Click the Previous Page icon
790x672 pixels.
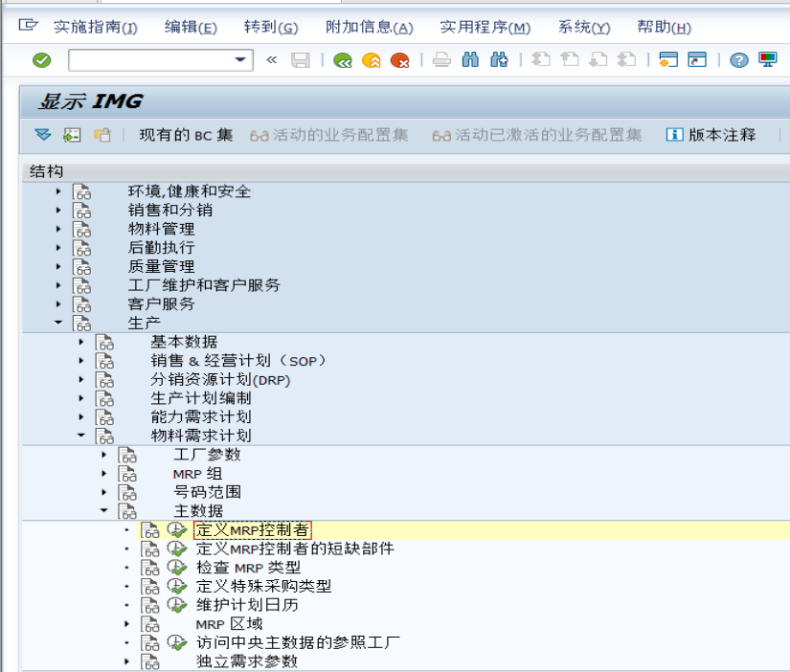pyautogui.click(x=570, y=60)
